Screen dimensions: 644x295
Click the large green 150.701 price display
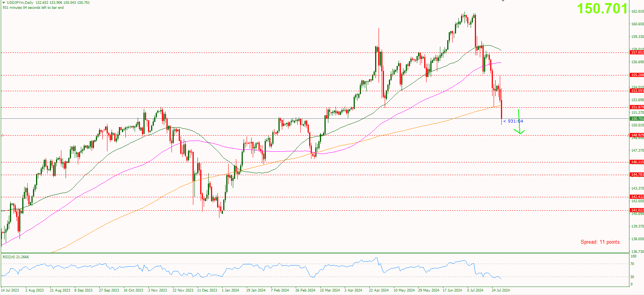pyautogui.click(x=602, y=9)
